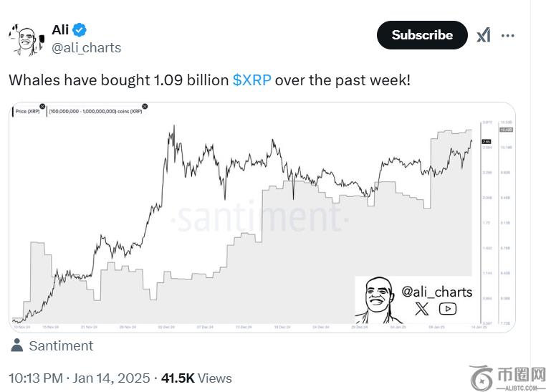Click the current price tag on chart axis
This screenshot has width=546, height=392.
[485, 142]
